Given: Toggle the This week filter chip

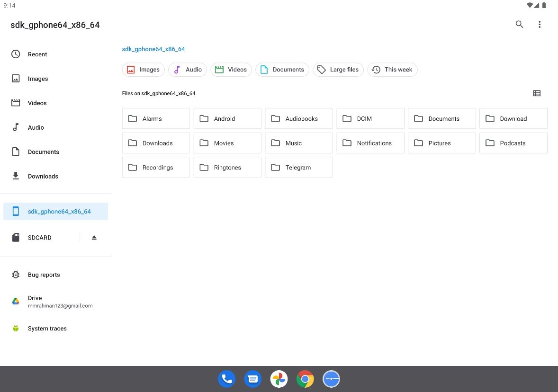Looking at the screenshot, I should [x=392, y=70].
